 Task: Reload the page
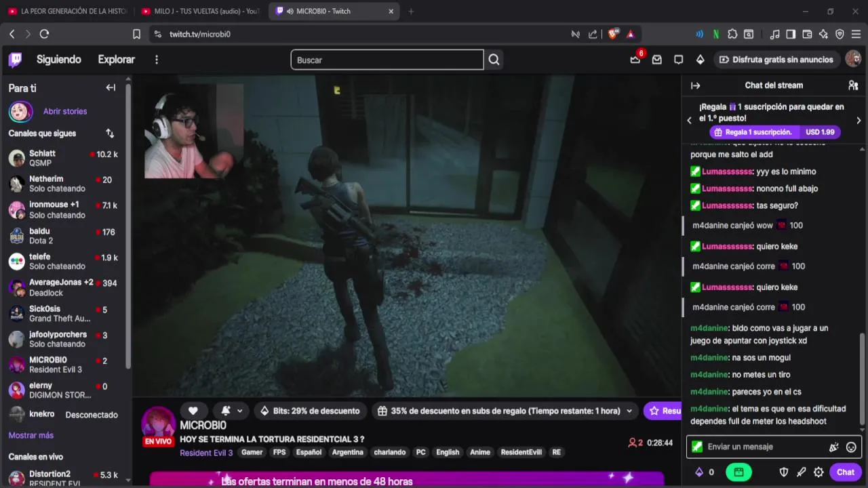(x=44, y=34)
